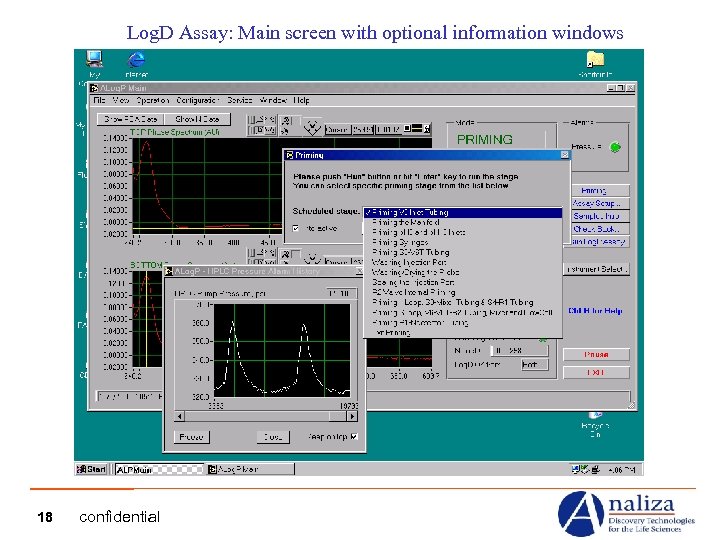
Task: Open the View menu
Action: coord(121,100)
